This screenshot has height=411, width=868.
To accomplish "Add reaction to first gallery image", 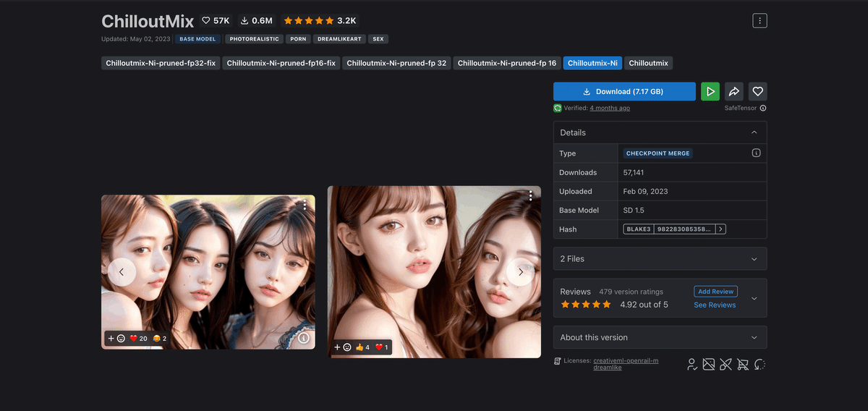I will click(x=116, y=339).
